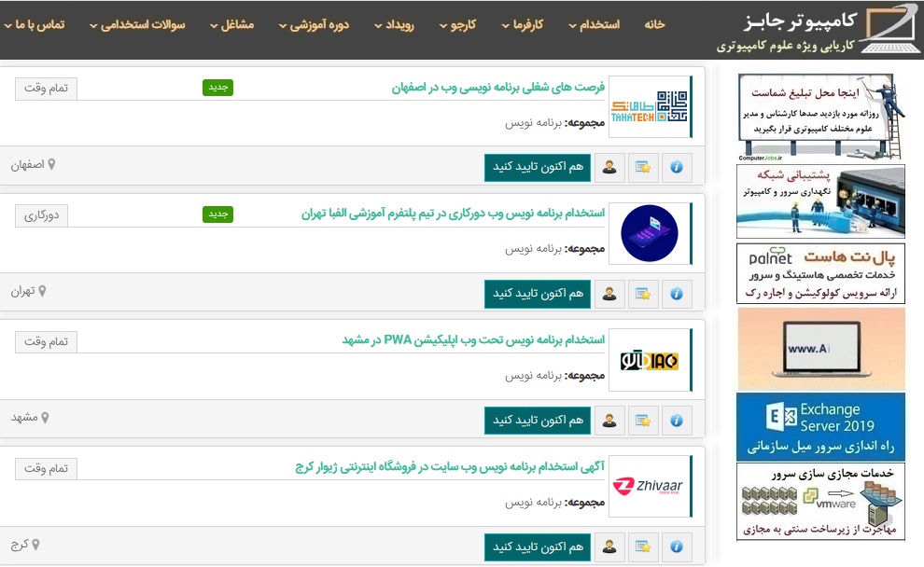Expand the استخدام dropdown menu
The height and width of the screenshot is (567, 924).
click(x=595, y=25)
